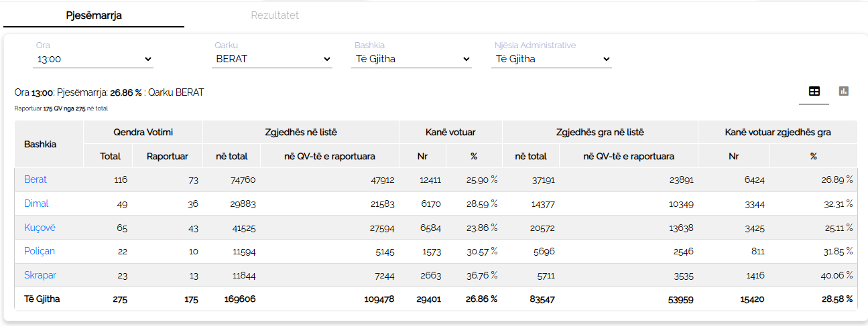Click Berat's voters total 74760

(242, 179)
